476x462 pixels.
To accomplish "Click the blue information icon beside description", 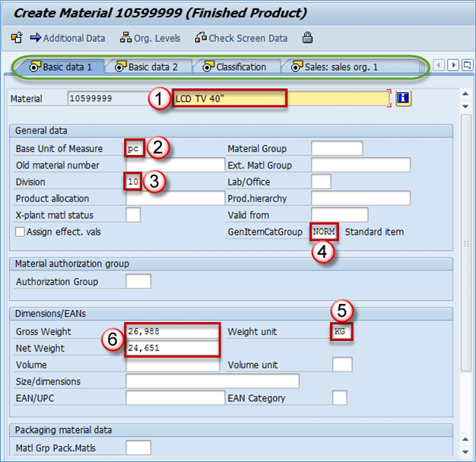I will (404, 98).
